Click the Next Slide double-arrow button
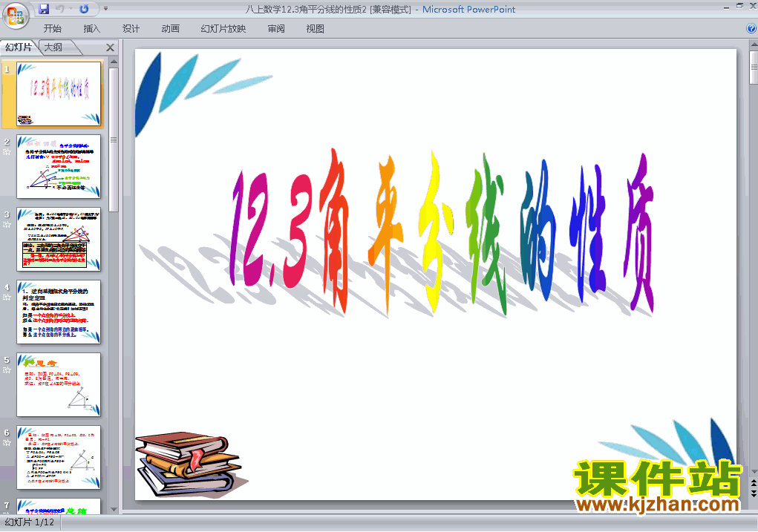 754,493
